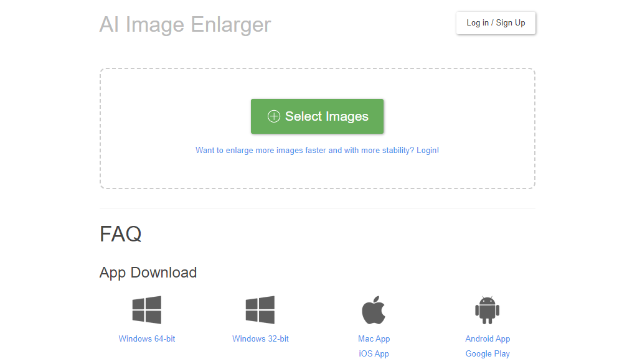Click the FAQ heading

pos(120,234)
